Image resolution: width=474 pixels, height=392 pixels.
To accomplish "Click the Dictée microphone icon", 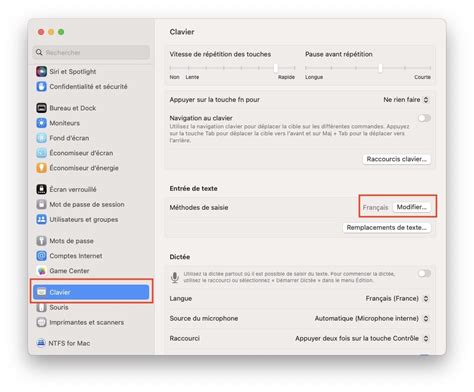I will coord(175,277).
